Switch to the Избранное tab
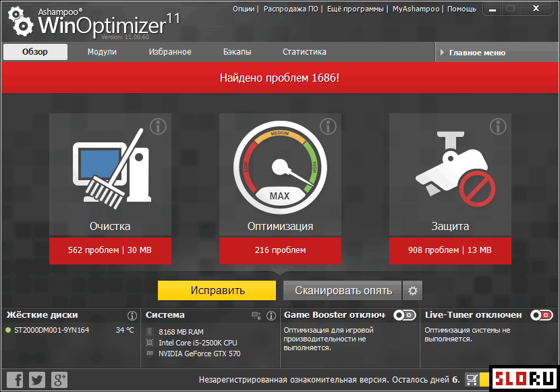560x392 pixels. tap(170, 52)
